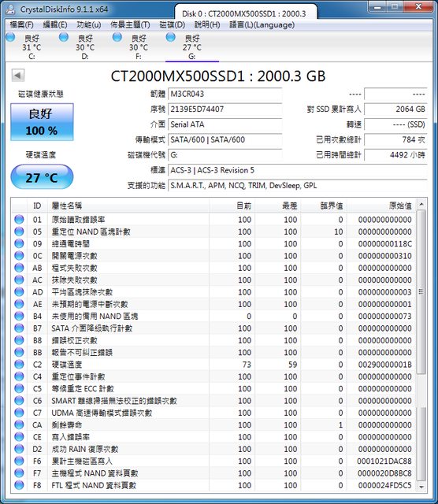Click the transfer mode field SATA/600 | SATA/600

tap(225, 139)
